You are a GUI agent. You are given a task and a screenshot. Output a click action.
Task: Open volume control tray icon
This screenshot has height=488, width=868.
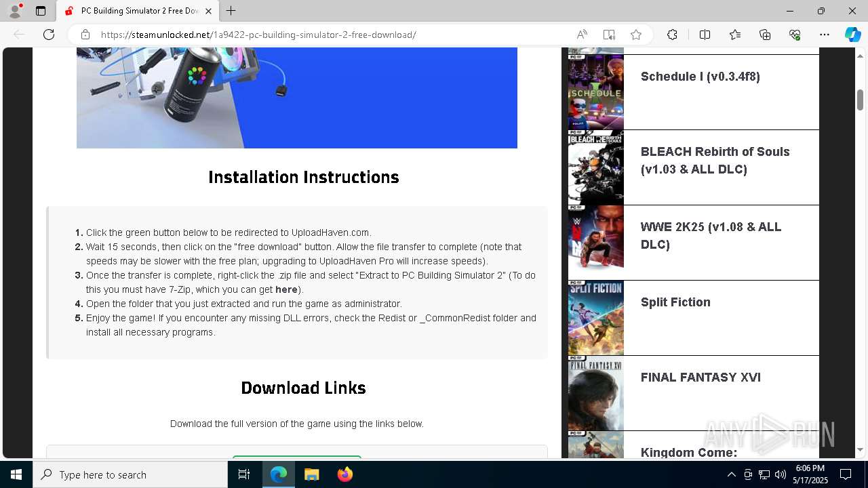[781, 474]
